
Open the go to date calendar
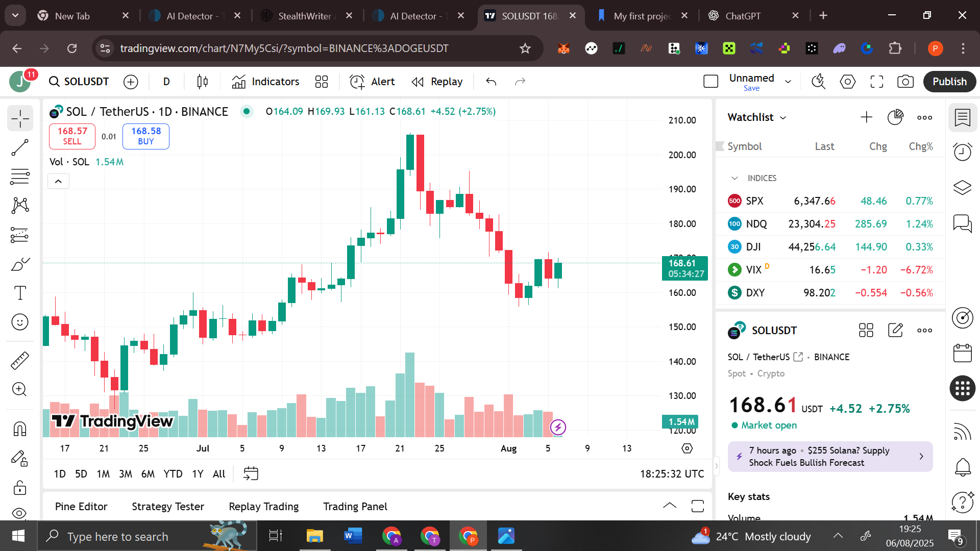251,474
